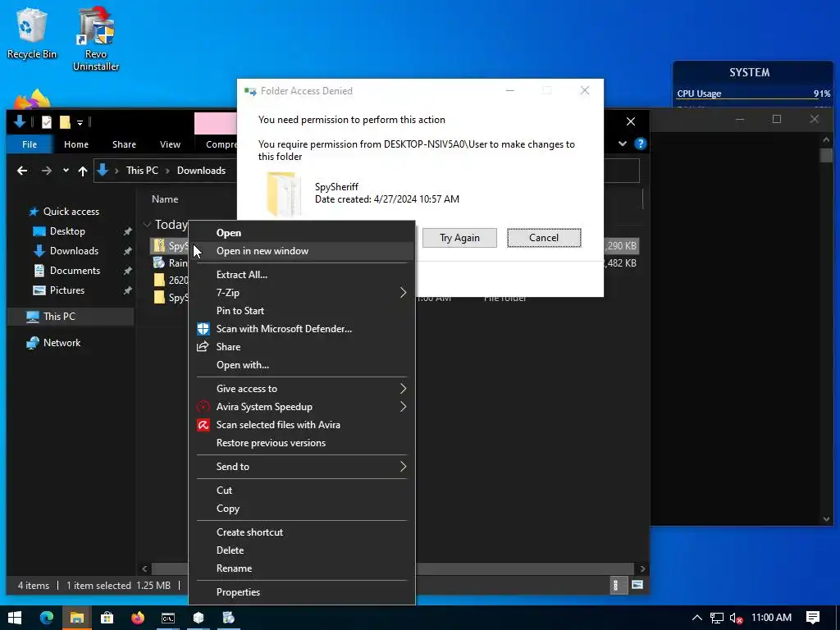Switch to the Home ribbon tab

coord(76,144)
